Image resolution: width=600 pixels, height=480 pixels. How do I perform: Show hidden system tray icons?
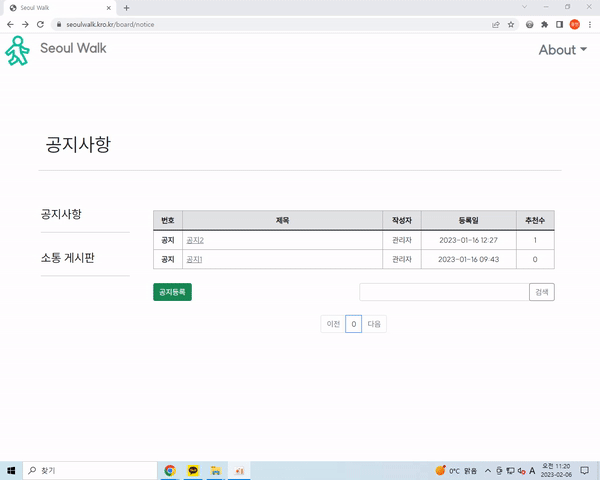488,470
